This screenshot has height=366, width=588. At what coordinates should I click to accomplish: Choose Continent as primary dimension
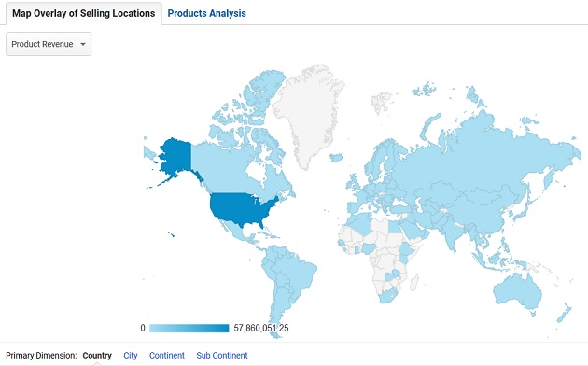click(x=167, y=355)
